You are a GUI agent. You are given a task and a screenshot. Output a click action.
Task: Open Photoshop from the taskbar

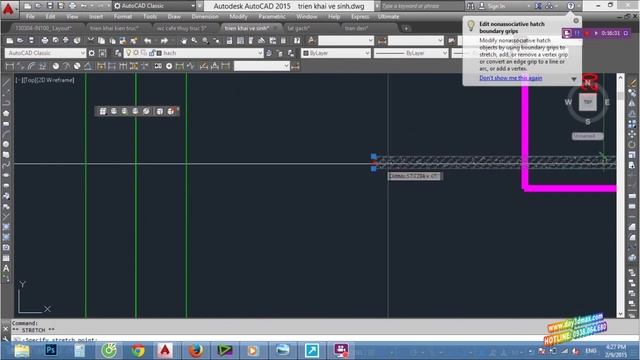point(51,350)
